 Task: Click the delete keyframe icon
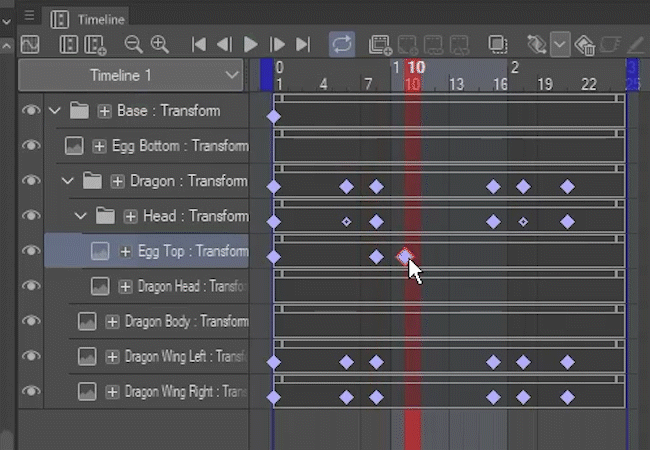[x=585, y=45]
